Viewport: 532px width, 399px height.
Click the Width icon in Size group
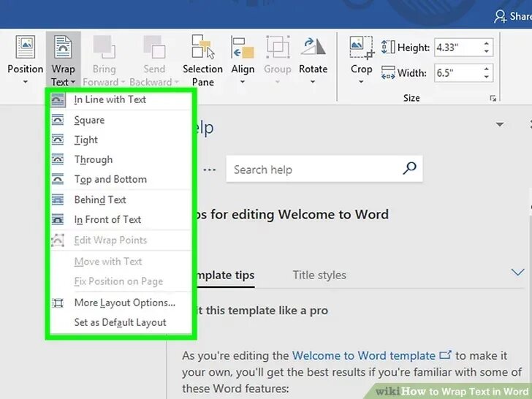pos(388,72)
